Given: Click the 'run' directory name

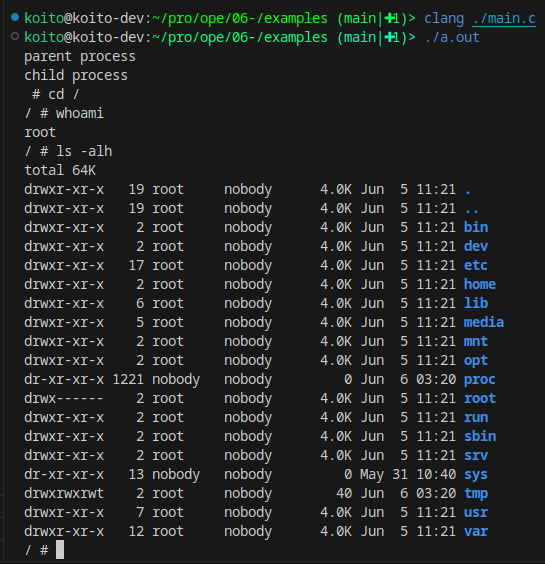Looking at the screenshot, I should tap(476, 418).
